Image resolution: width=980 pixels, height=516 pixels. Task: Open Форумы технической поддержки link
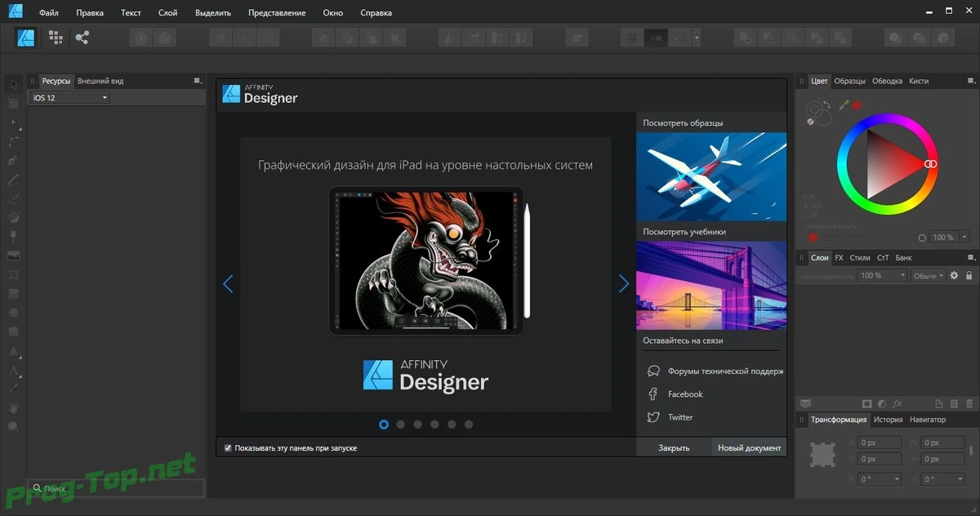point(725,371)
